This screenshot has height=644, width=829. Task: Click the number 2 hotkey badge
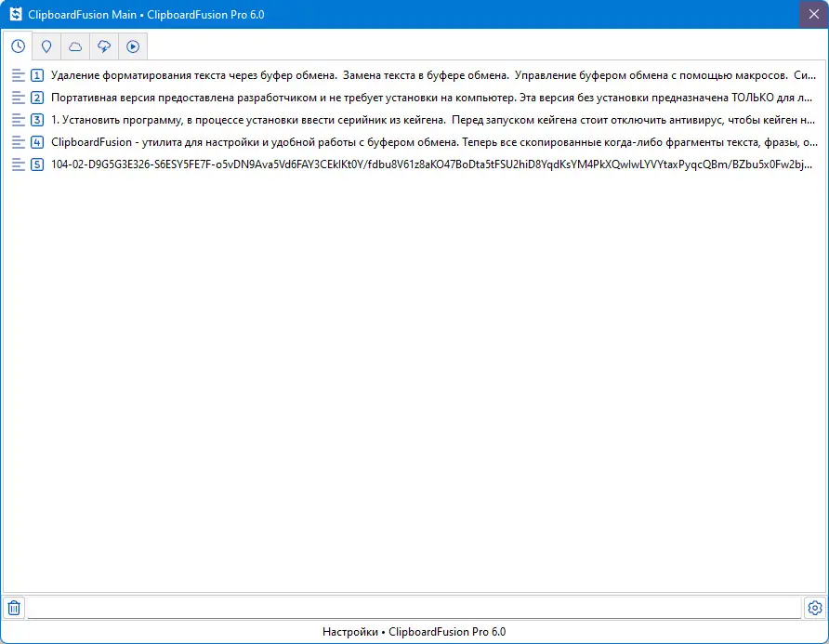point(37,98)
